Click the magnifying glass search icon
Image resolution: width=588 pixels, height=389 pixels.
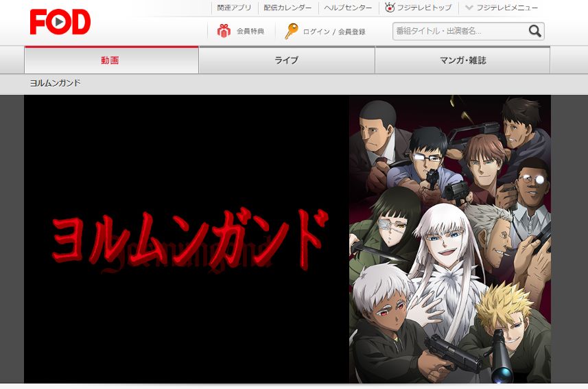pyautogui.click(x=535, y=31)
